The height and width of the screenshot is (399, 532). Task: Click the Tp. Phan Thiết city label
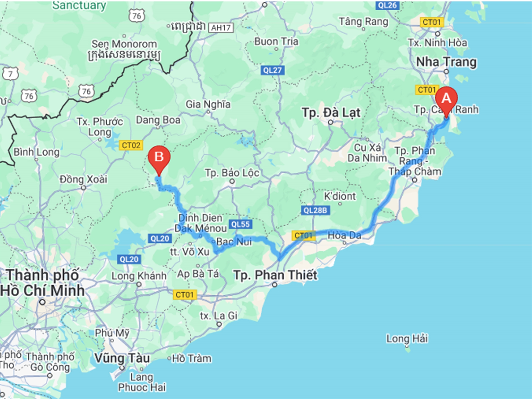pos(275,275)
